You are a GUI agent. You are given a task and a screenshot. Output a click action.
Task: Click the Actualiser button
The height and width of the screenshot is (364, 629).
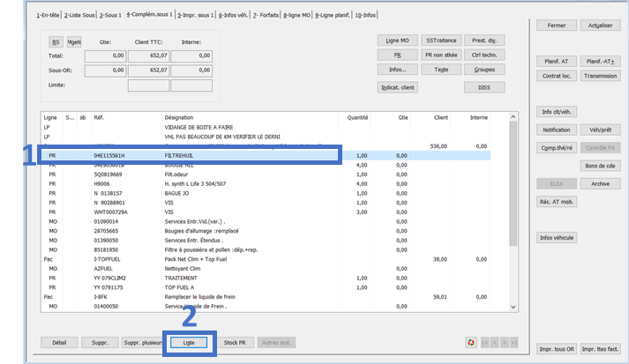tap(600, 26)
